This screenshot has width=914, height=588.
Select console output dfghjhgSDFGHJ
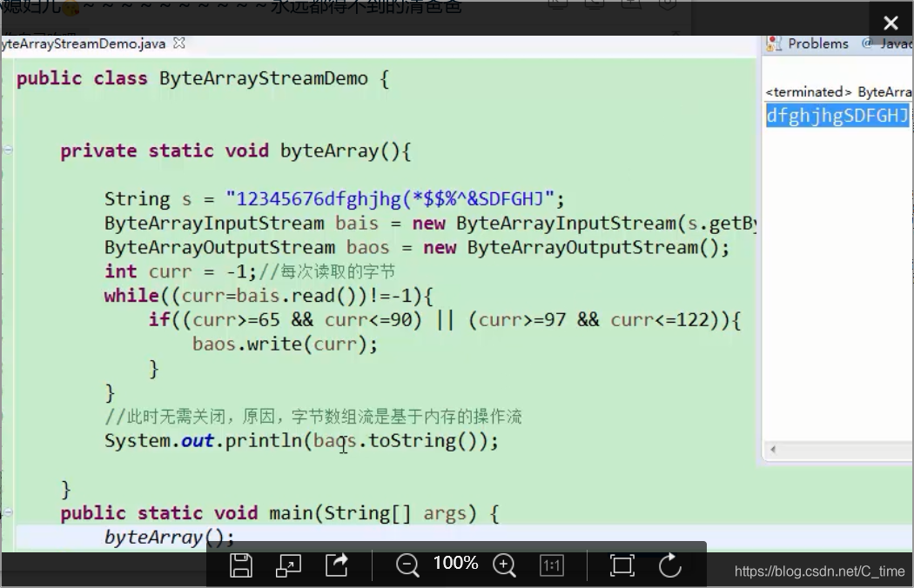[x=837, y=116]
